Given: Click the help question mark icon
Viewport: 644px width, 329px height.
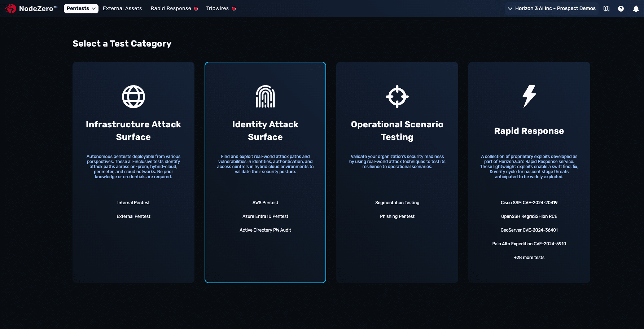Looking at the screenshot, I should tap(621, 9).
